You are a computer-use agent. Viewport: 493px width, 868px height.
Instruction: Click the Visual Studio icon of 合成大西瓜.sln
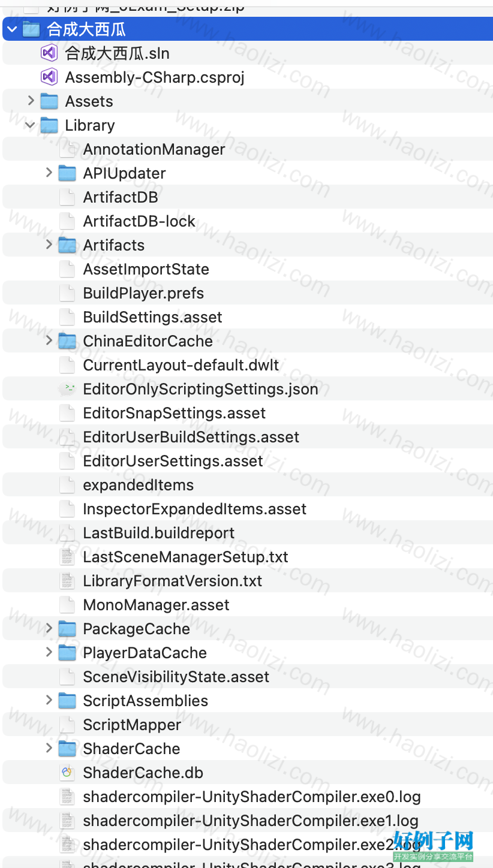pyautogui.click(x=49, y=53)
